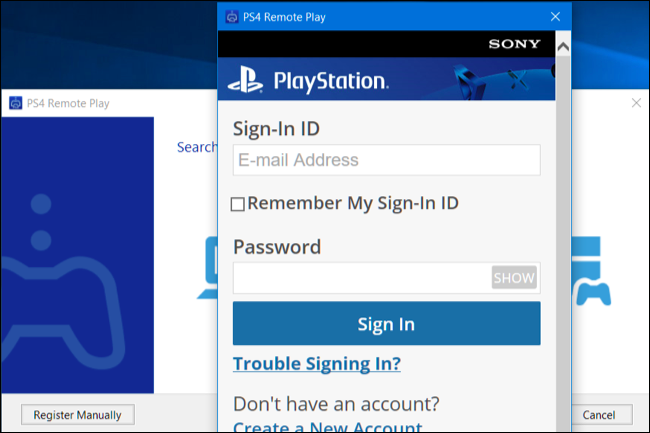This screenshot has height=433, width=650.
Task: Click into the Password field
Action: click(x=362, y=278)
